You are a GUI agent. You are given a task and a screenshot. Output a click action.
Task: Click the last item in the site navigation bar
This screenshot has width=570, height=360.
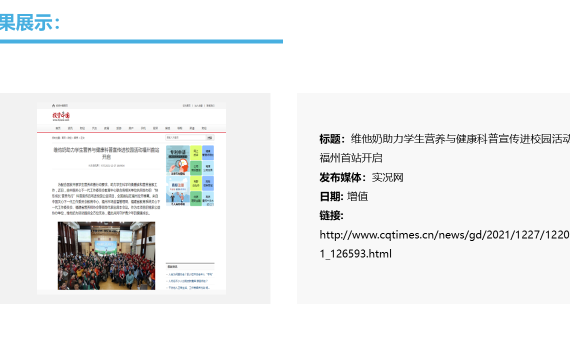click(x=204, y=128)
